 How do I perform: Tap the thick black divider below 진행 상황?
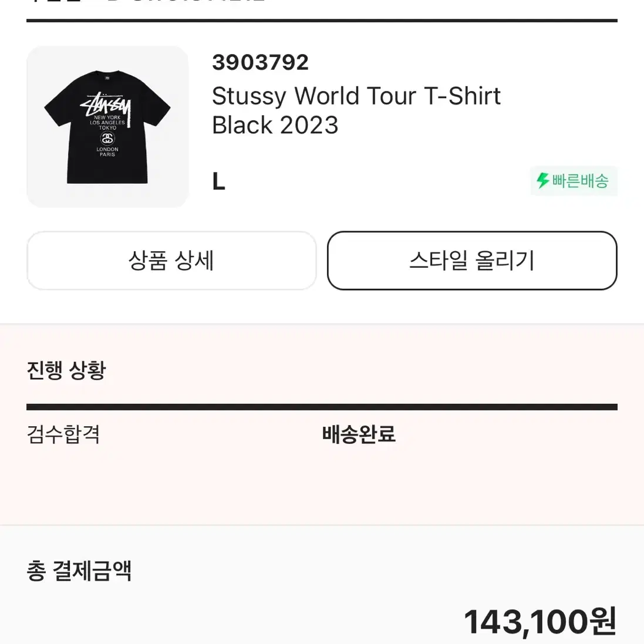point(322,407)
